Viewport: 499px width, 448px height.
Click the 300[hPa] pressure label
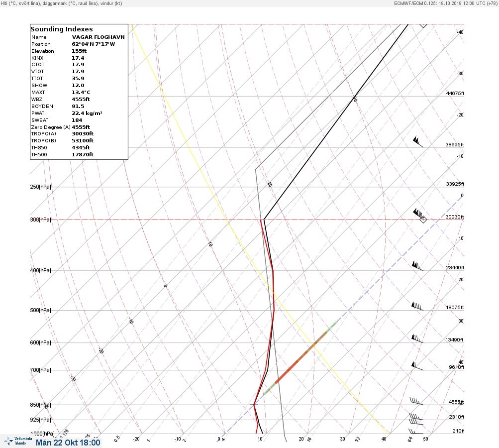click(x=40, y=220)
